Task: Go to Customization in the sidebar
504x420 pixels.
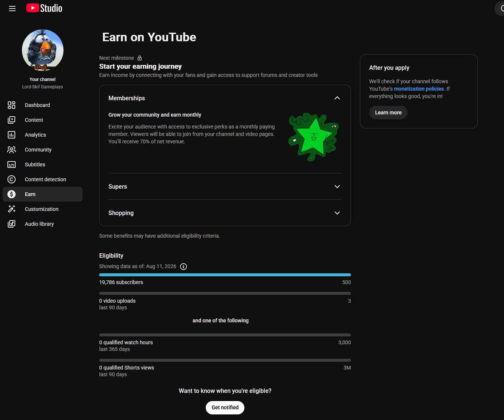Action: tap(42, 209)
